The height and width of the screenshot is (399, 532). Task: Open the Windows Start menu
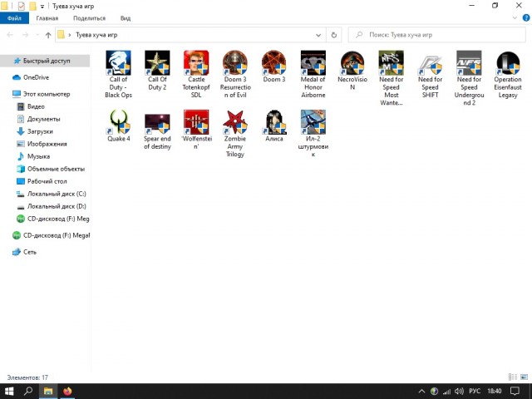tap(9, 392)
